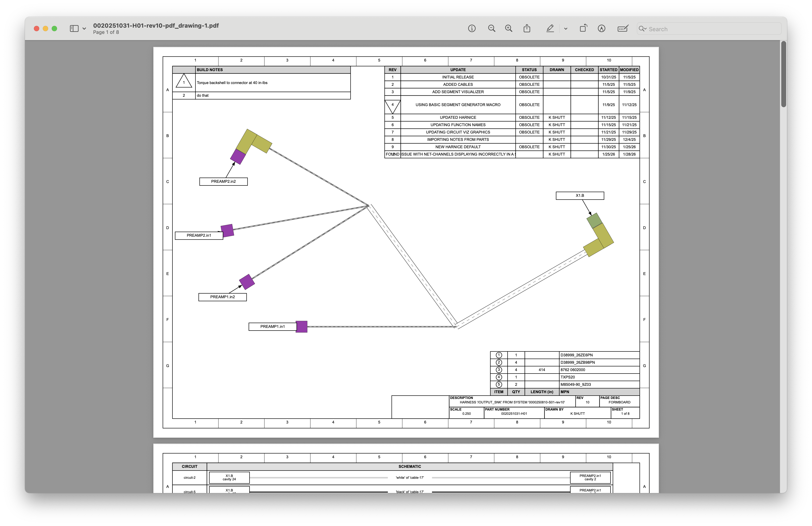Open search options magnifier dropdown
812x526 pixels.
point(642,29)
